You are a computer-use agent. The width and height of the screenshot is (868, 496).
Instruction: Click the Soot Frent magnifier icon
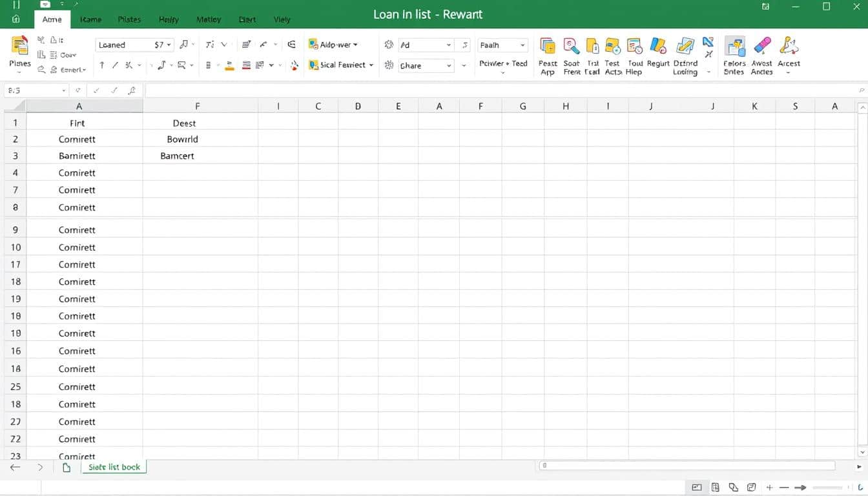pos(572,46)
